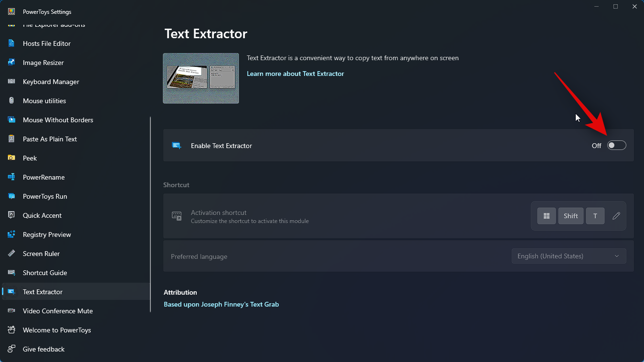644x362 pixels.
Task: Enable the Text Extractor toggle switch
Action: (616, 146)
